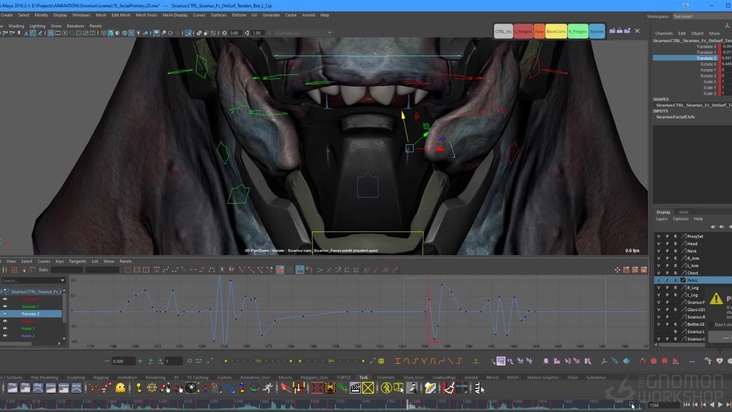This screenshot has height=412, width=732.
Task: Click the purple-green sphere shelf icon
Action: tap(255, 388)
